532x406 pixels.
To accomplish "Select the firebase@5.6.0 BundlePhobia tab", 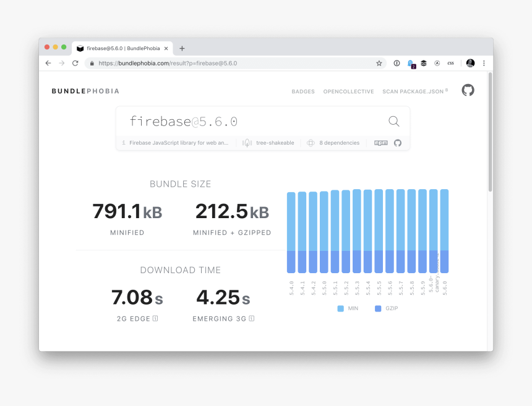I will click(122, 48).
